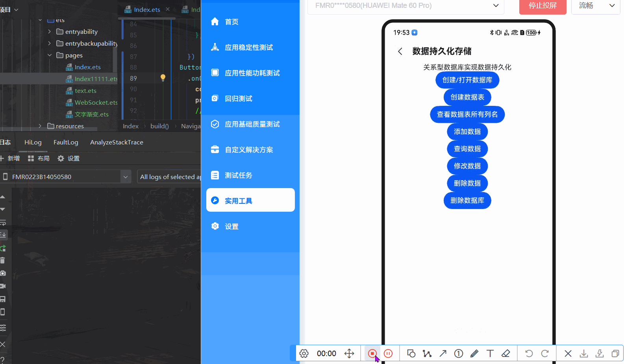
Task: Tap 删除数据 button
Action: 467,183
